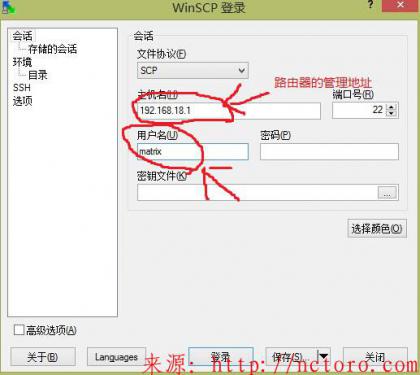Click the 登录 login button
The width and height of the screenshot is (420, 375).
(x=221, y=357)
